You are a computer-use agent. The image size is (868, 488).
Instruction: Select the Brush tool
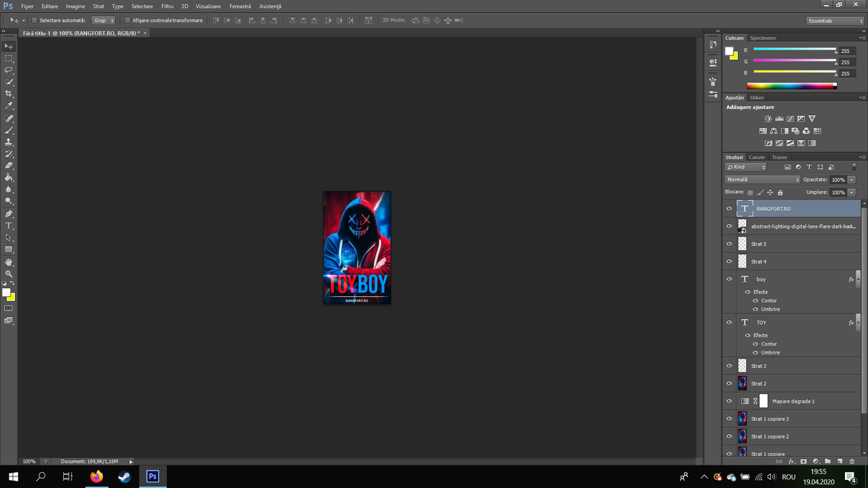[9, 130]
